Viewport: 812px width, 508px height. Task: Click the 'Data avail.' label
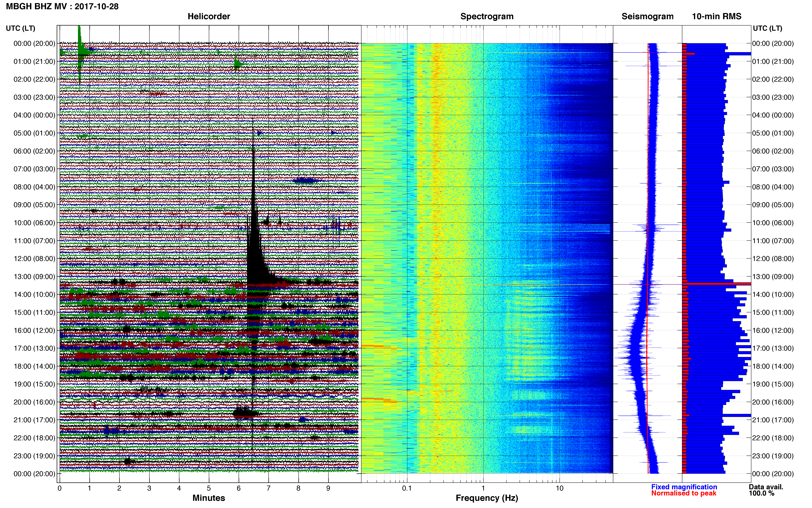(766, 487)
